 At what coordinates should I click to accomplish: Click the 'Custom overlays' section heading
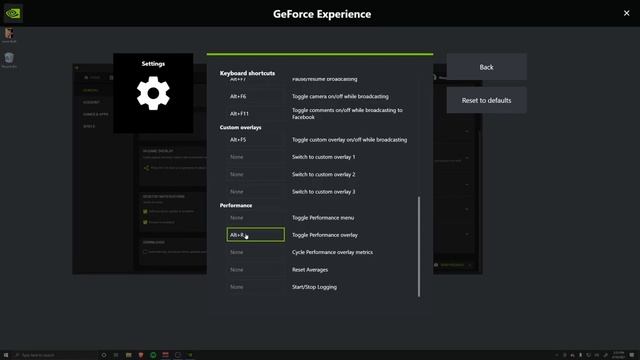[240, 127]
